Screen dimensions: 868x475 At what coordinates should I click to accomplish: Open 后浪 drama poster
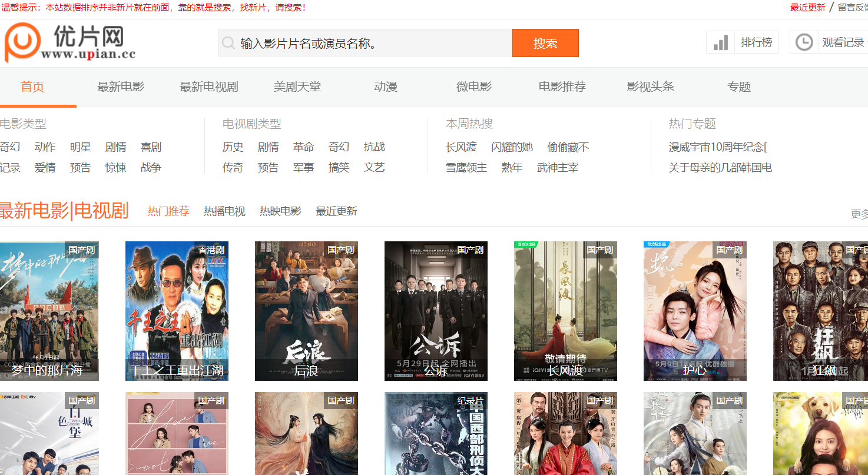pos(306,311)
